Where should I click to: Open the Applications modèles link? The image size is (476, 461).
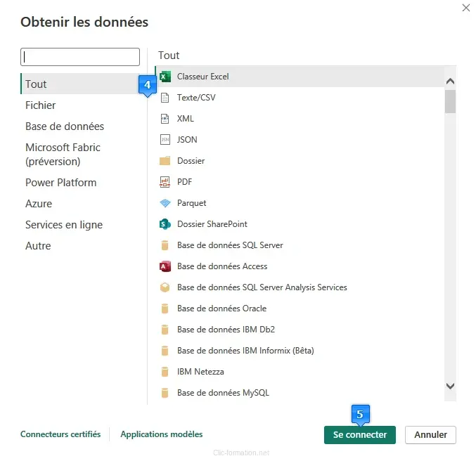tap(161, 434)
